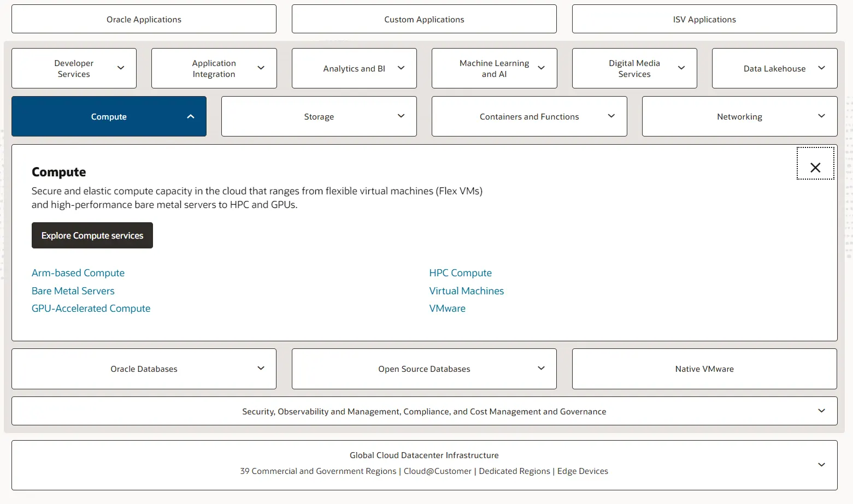853x504 pixels.
Task: Open the HPC Compute link
Action: pos(461,273)
